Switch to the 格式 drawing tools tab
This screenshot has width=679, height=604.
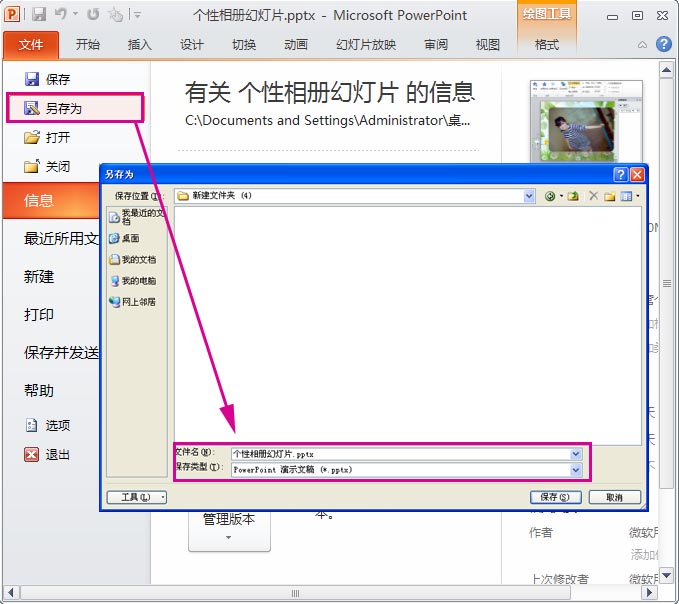coord(547,45)
